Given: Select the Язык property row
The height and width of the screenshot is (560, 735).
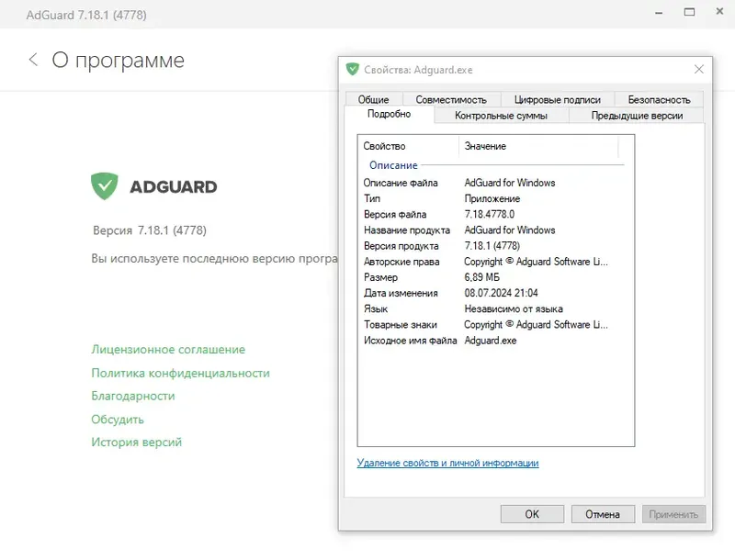Looking at the screenshot, I should [493, 309].
